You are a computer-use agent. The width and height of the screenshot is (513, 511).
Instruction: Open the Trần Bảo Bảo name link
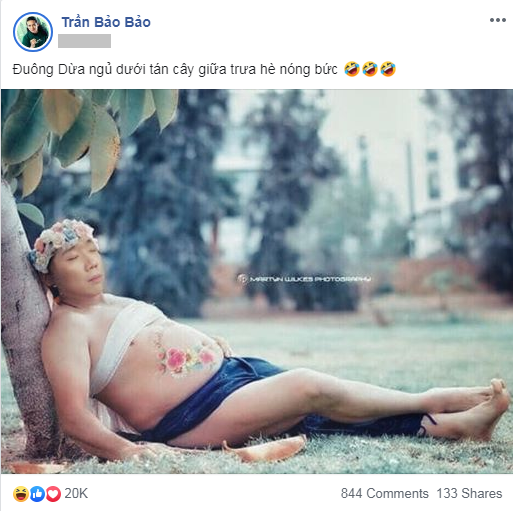click(x=106, y=22)
